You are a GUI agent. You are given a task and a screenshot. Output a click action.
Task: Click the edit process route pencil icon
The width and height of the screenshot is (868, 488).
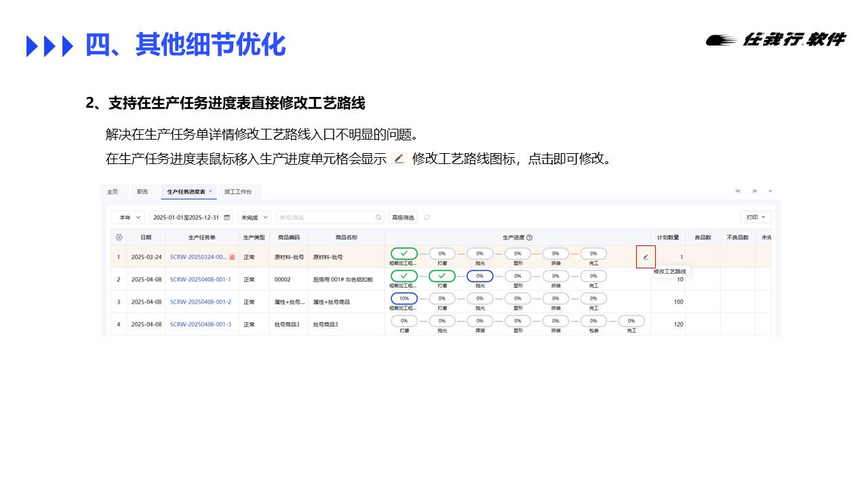coord(646,257)
